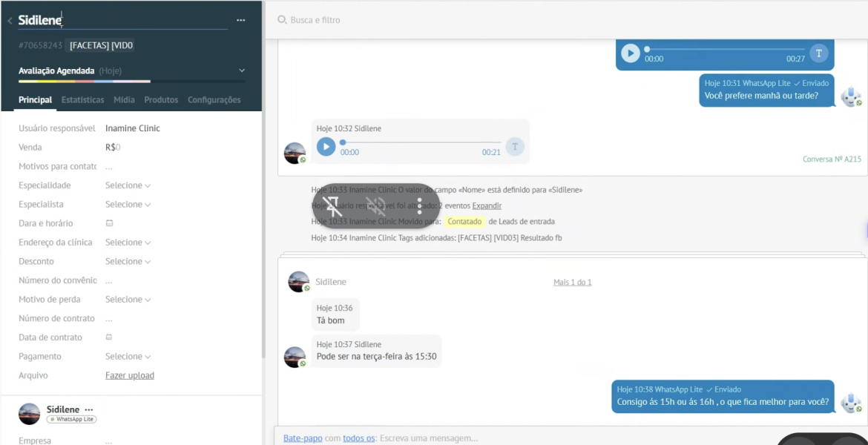Viewport: 868px width, 445px height.
Task: Click Expandir to show the grouped events
Action: coord(487,205)
